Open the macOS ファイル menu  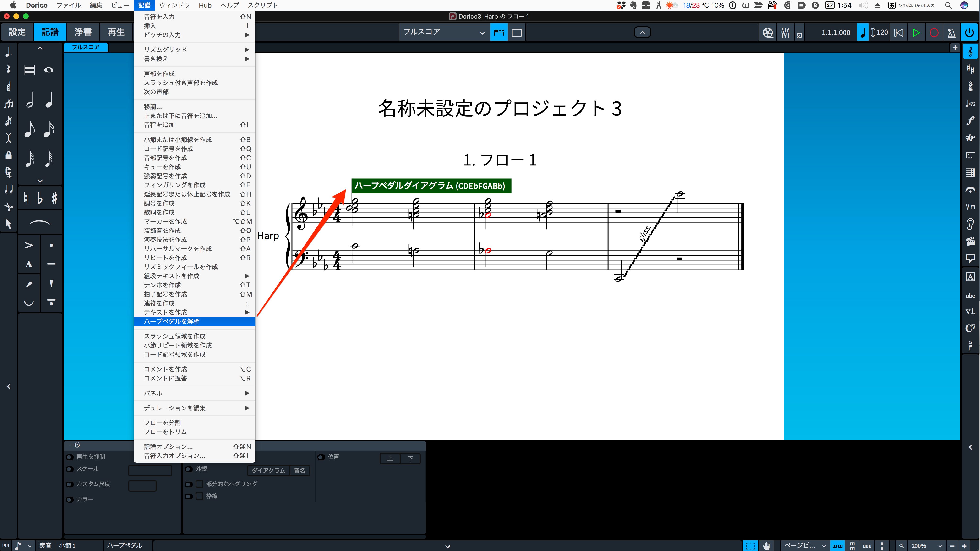68,5
